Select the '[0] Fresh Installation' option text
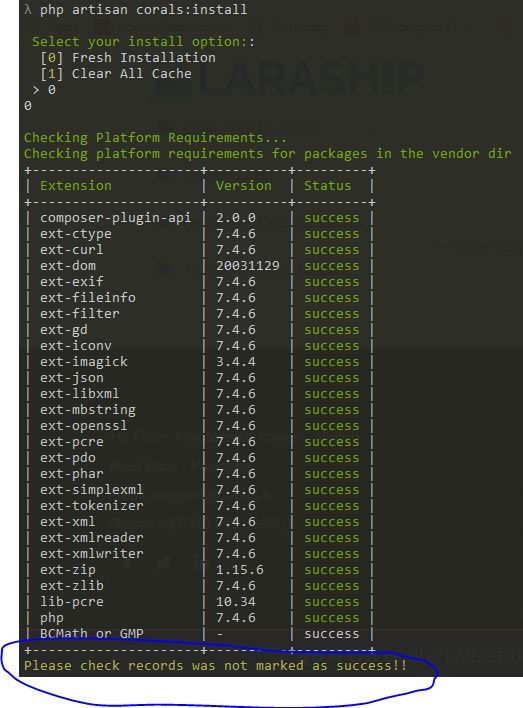 click(x=128, y=58)
